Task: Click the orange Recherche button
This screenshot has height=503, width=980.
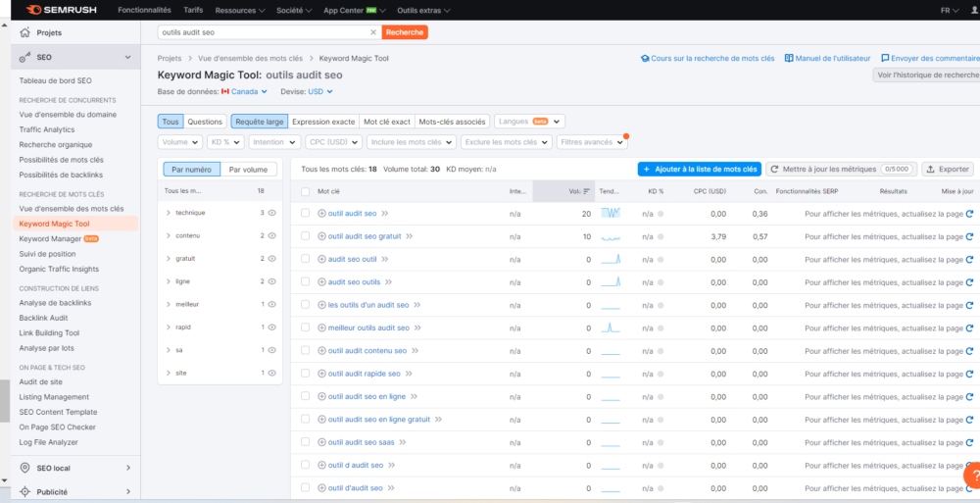Action: [x=405, y=32]
